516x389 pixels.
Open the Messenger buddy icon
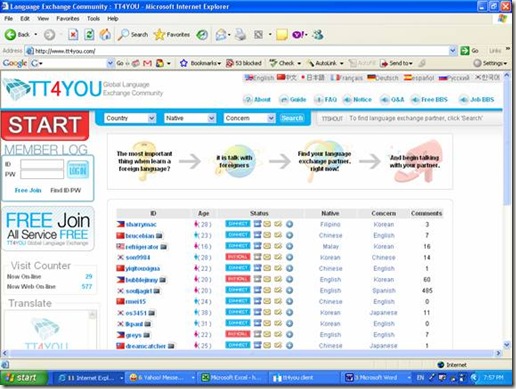(318, 34)
